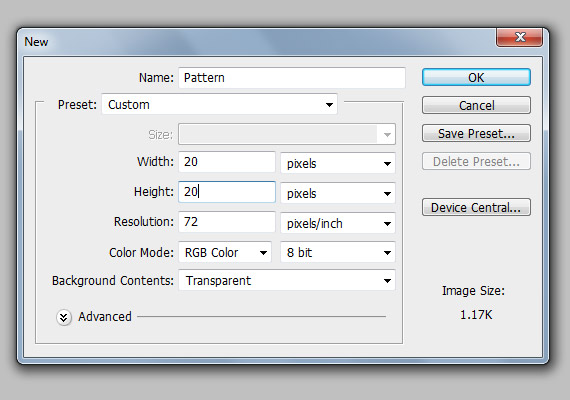Open the Width units dropdown
570x400 pixels.
click(x=338, y=163)
